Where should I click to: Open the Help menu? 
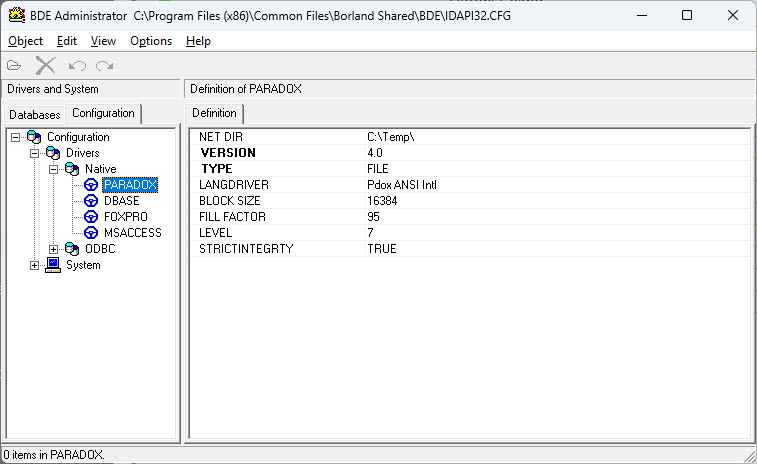point(198,41)
